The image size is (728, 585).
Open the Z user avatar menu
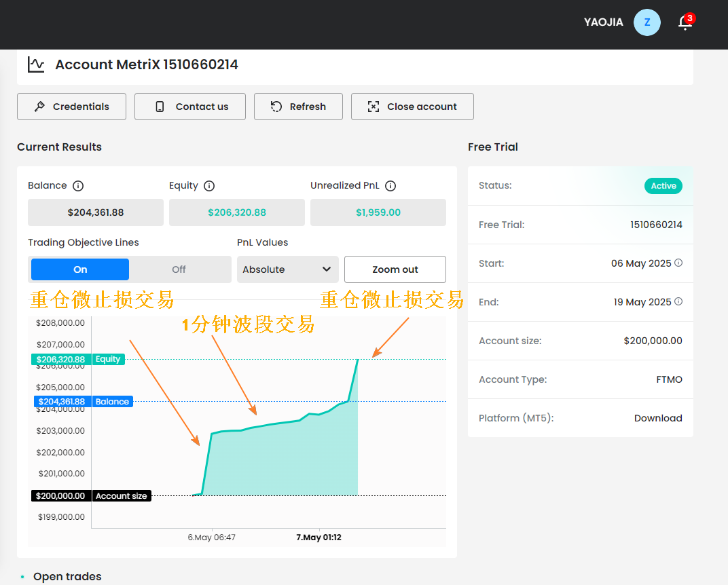click(x=647, y=22)
